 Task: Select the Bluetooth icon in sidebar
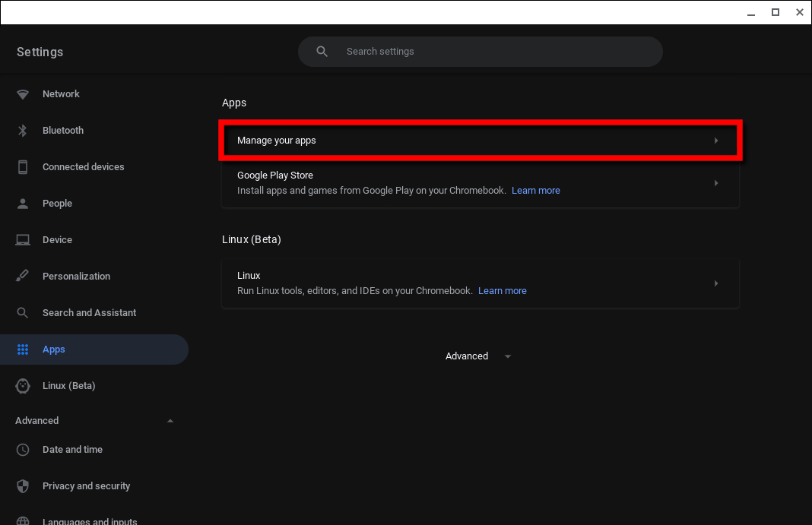[x=23, y=131]
